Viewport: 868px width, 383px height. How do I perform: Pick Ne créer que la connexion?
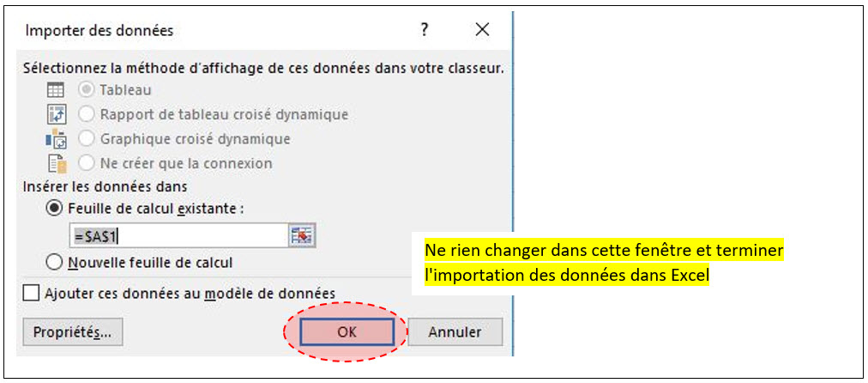87,163
